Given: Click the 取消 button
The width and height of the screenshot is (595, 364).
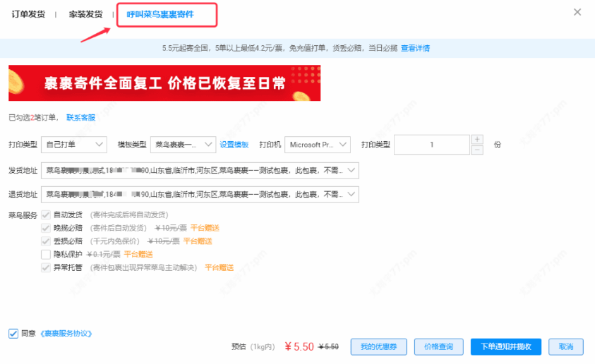Looking at the screenshot, I should (566, 346).
